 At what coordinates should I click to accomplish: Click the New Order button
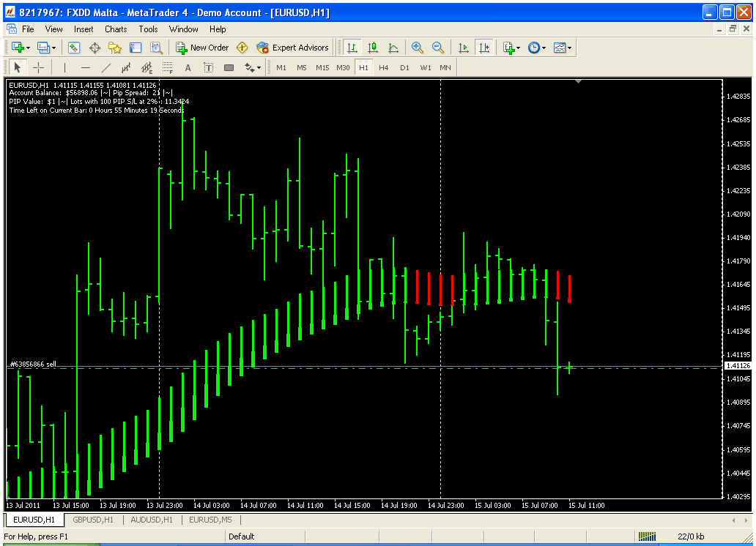click(x=202, y=48)
